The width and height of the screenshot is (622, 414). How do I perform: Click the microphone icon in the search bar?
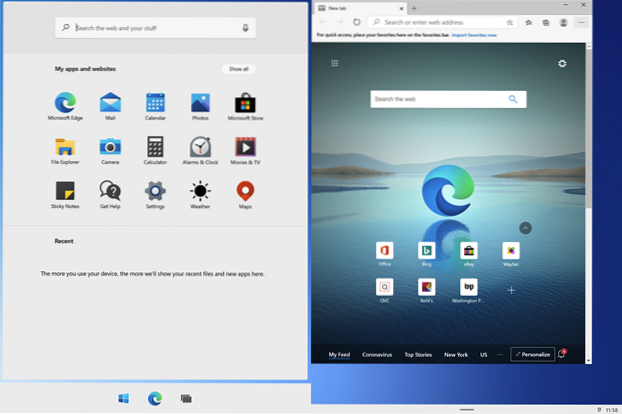(x=245, y=28)
